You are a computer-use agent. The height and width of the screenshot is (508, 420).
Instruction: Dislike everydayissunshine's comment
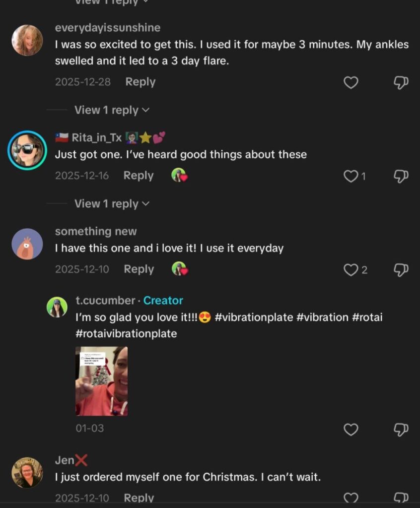tap(401, 82)
